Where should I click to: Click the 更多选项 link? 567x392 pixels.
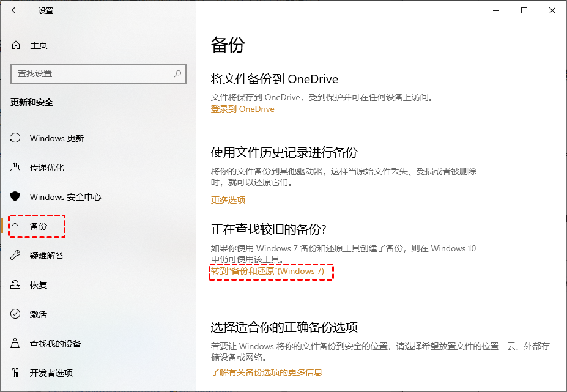click(x=228, y=200)
